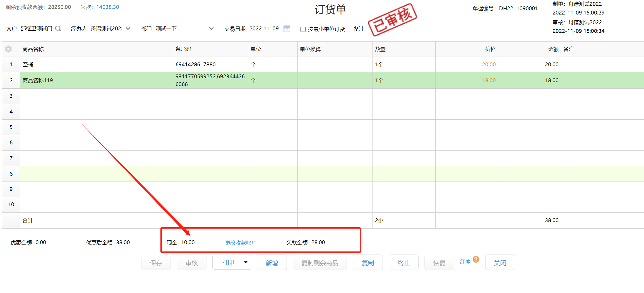Viewport: 644px width, 293px height.
Task: Click the 商品名称 column header
Action: [97, 49]
